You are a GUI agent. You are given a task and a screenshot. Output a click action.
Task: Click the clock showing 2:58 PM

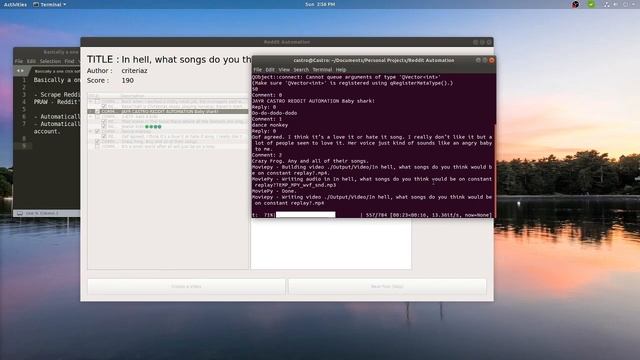pos(320,4)
